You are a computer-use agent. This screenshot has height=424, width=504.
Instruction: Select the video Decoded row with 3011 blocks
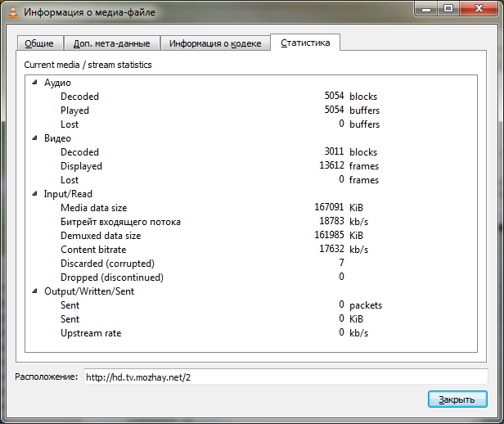pos(250,152)
